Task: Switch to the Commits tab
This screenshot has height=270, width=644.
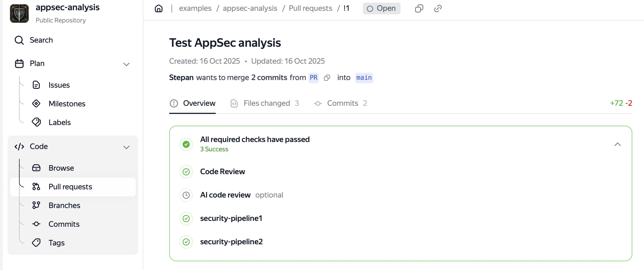Action: [342, 103]
